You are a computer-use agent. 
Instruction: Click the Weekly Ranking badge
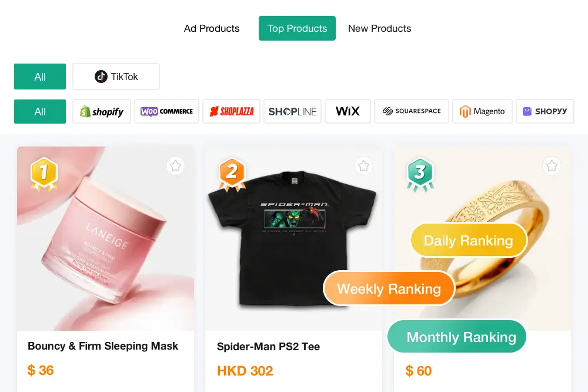tap(389, 289)
